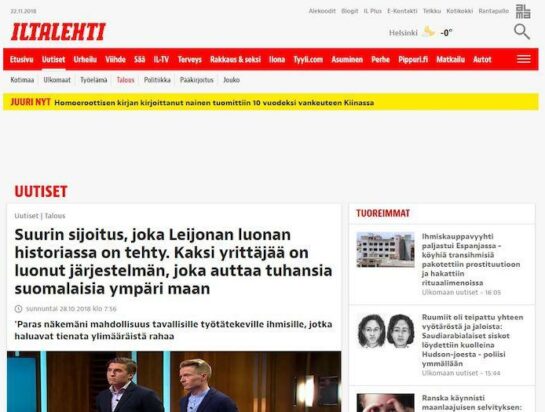Click the Leijonan luola article photo
The image size is (545, 412).
pos(174,381)
